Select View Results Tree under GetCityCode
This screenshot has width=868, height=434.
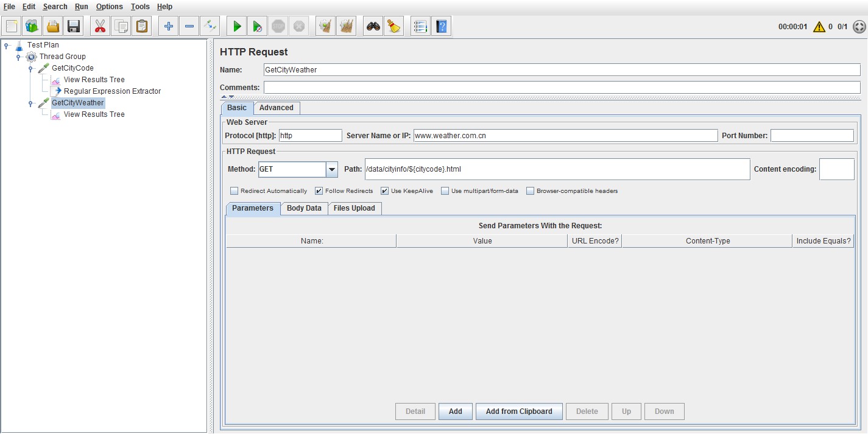94,80
